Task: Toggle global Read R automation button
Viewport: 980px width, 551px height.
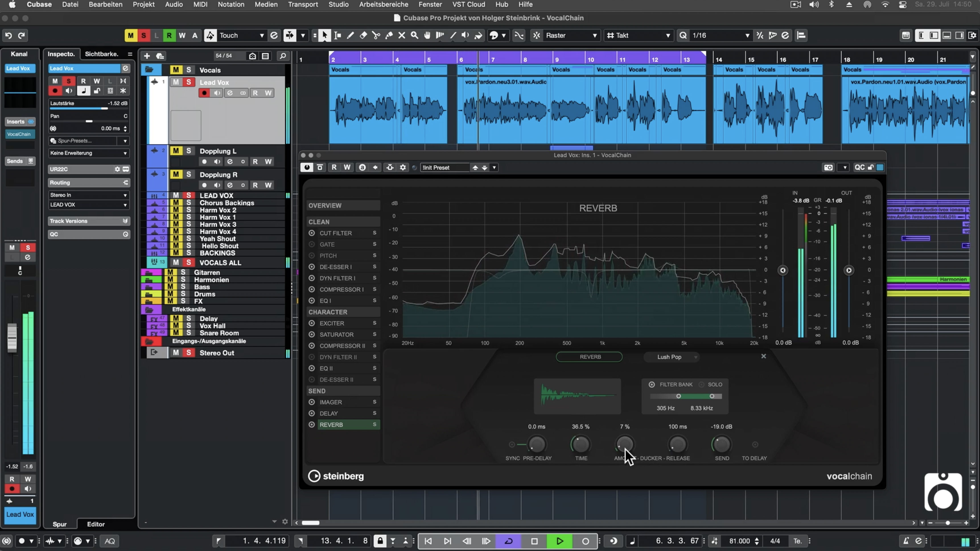Action: coord(169,35)
